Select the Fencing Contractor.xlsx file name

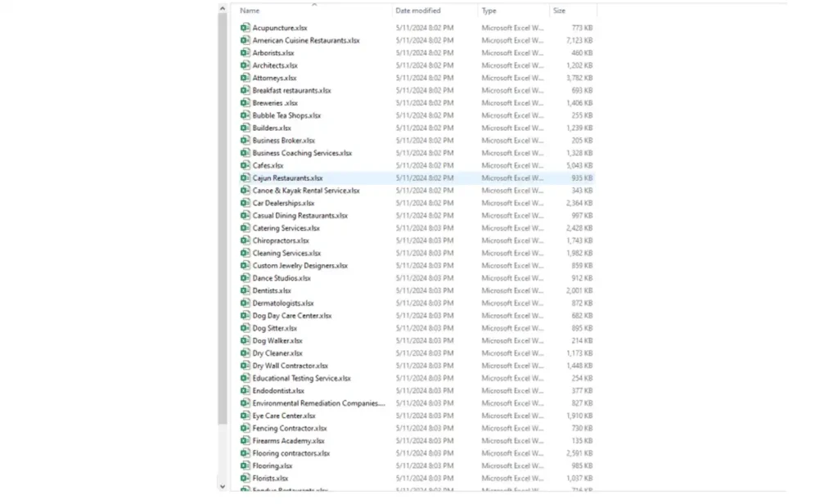pos(289,428)
